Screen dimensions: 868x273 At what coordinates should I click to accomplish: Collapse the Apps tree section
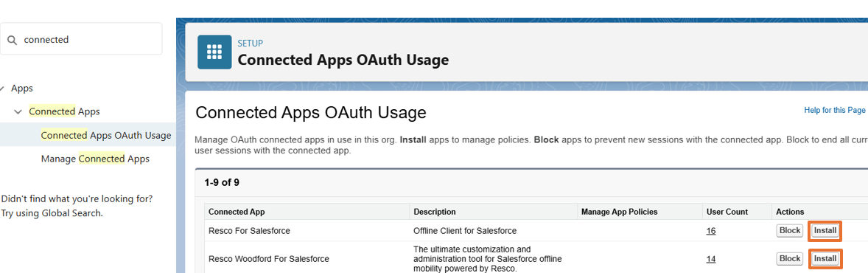2,89
